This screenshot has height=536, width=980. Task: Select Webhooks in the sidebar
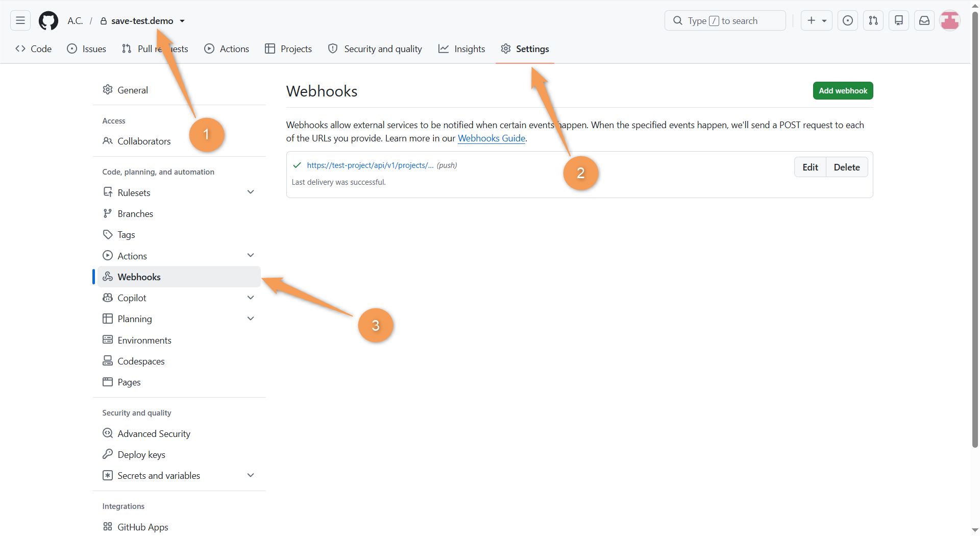pos(179,277)
